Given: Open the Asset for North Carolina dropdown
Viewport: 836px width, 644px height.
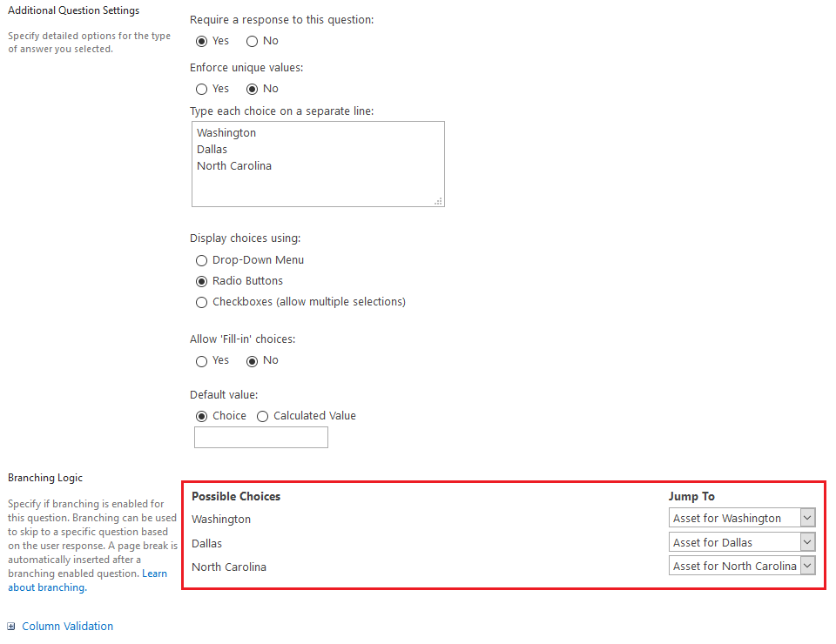Looking at the screenshot, I should click(x=742, y=566).
